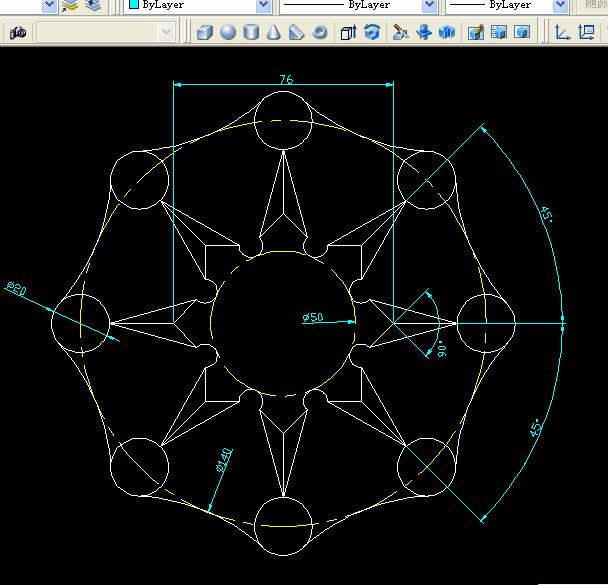
Task: Select the Cone solid tool
Action: 274,32
